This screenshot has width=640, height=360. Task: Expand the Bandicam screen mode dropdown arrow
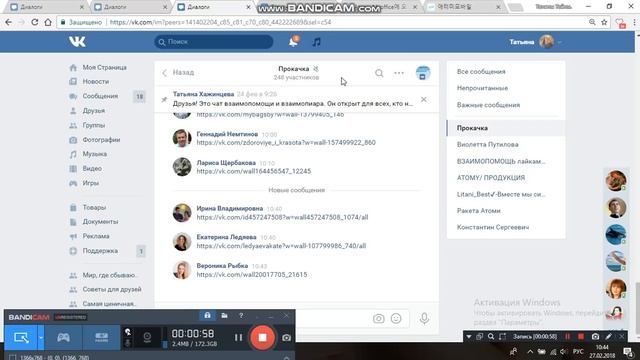pyautogui.click(x=41, y=338)
